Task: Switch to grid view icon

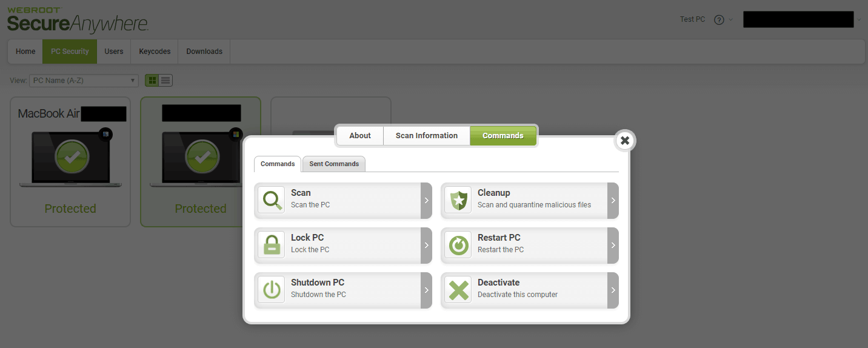Action: tap(152, 80)
